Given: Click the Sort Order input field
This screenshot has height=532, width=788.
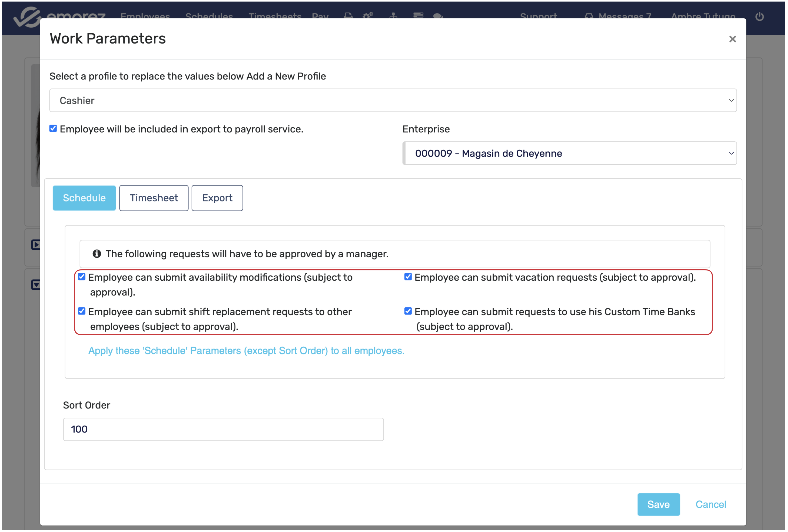Looking at the screenshot, I should pos(223,429).
